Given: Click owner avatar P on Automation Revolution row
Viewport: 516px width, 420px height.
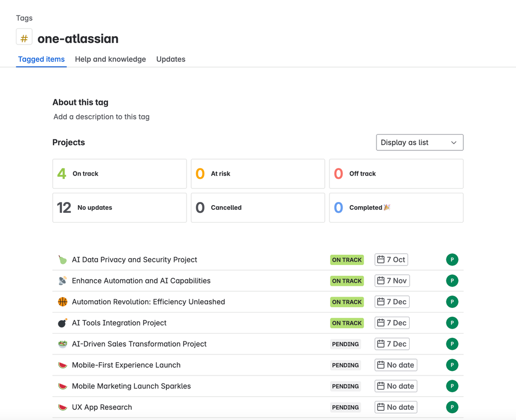Looking at the screenshot, I should [452, 302].
